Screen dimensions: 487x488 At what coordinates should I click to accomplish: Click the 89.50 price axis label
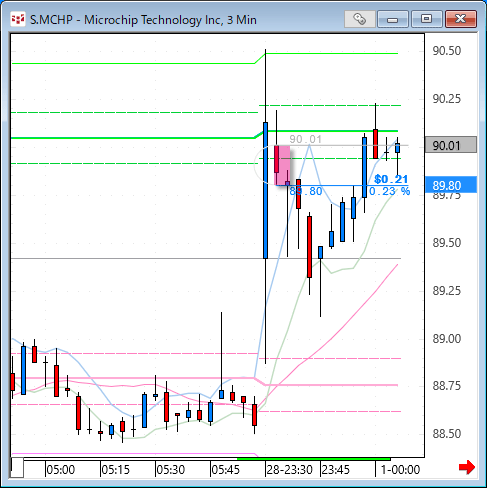click(x=447, y=243)
